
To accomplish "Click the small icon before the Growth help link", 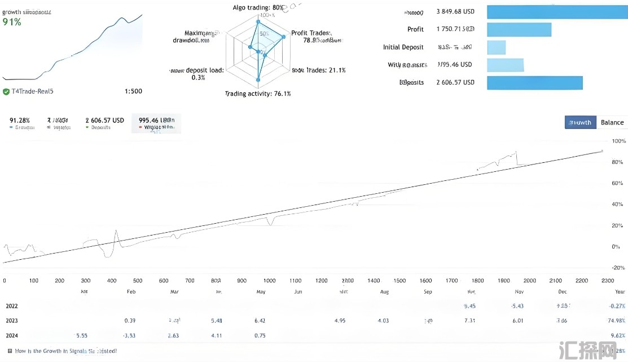I will (10, 351).
